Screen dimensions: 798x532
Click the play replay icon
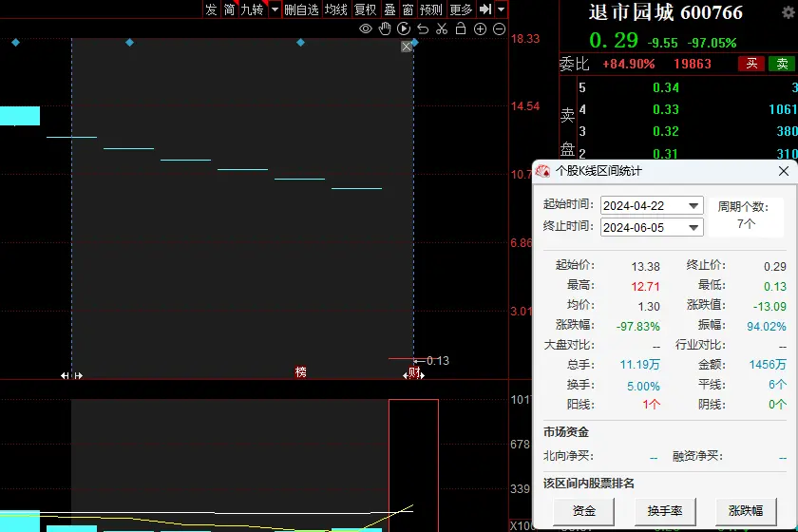coord(404,29)
